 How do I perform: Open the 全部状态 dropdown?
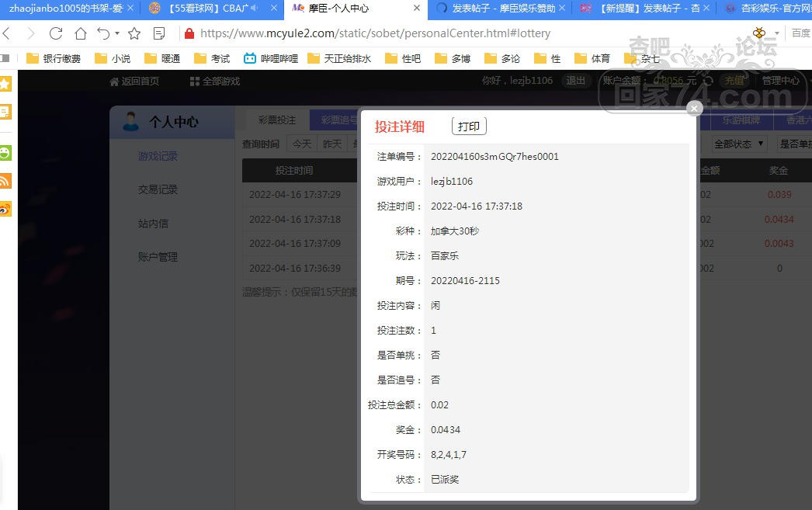(x=739, y=144)
